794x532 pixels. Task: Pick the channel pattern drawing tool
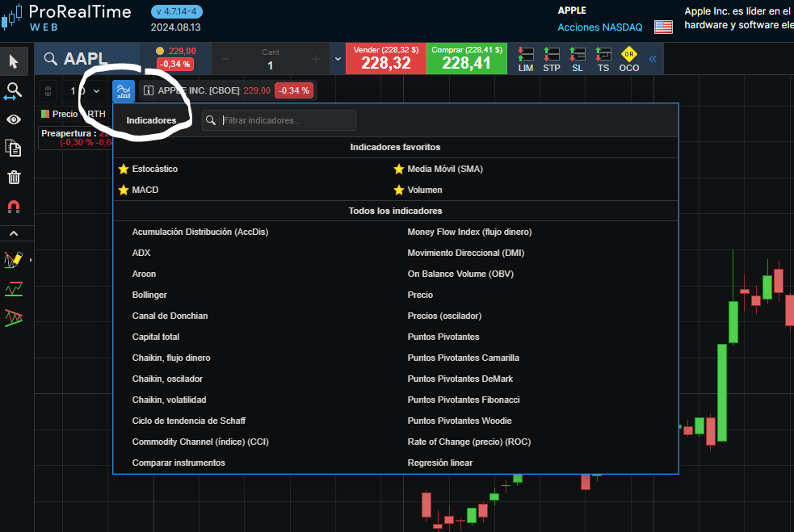click(14, 318)
